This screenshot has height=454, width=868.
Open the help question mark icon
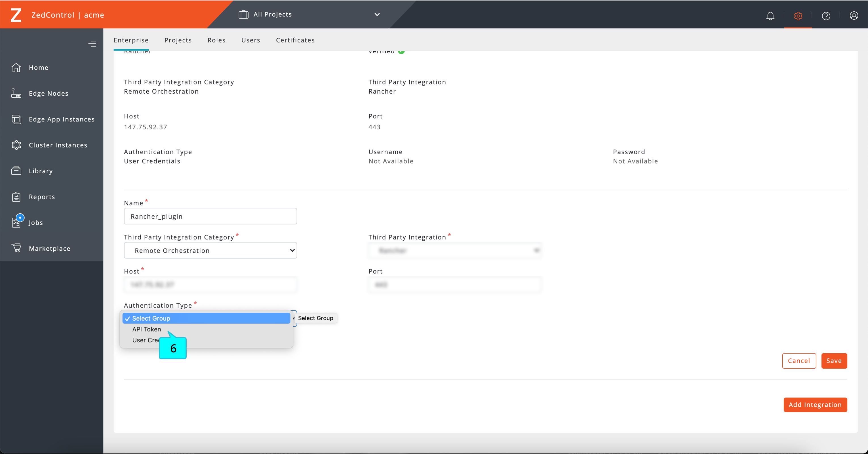[826, 16]
